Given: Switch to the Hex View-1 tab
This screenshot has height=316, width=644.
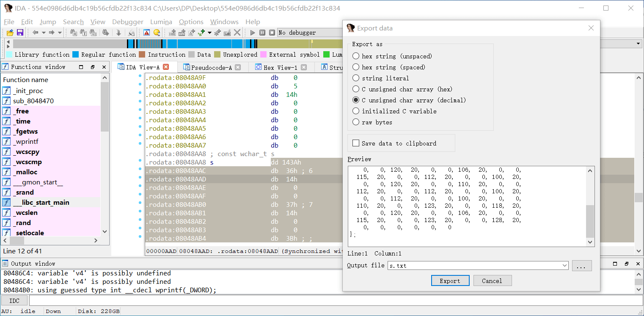Looking at the screenshot, I should coord(280,67).
